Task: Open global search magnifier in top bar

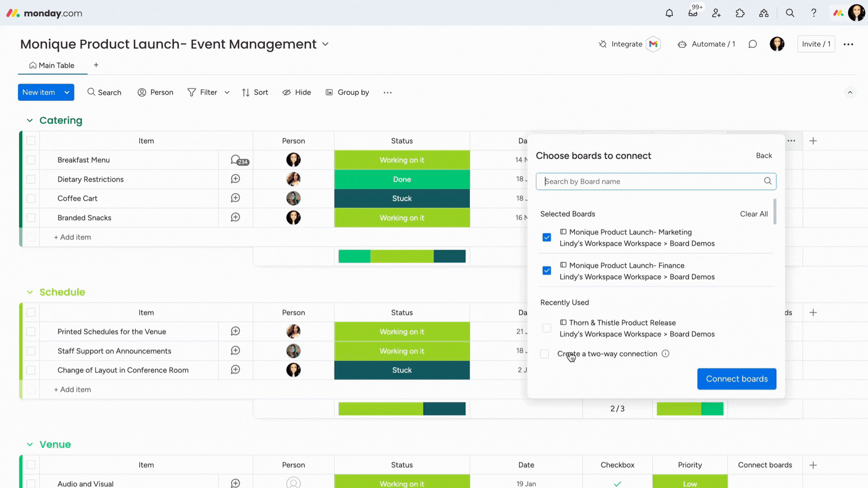Action: [x=790, y=13]
